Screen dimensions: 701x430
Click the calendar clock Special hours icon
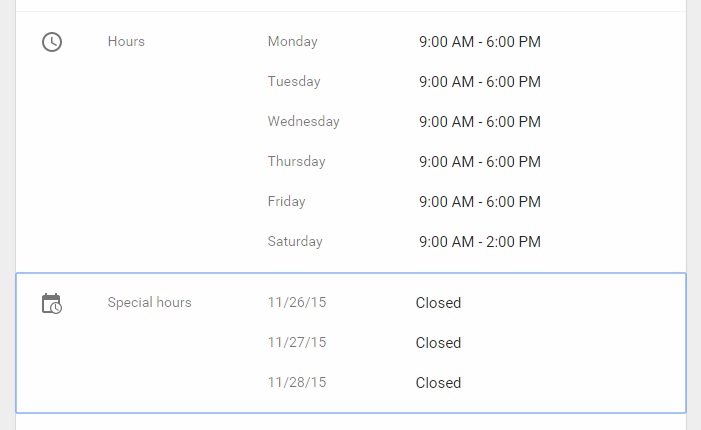(52, 304)
